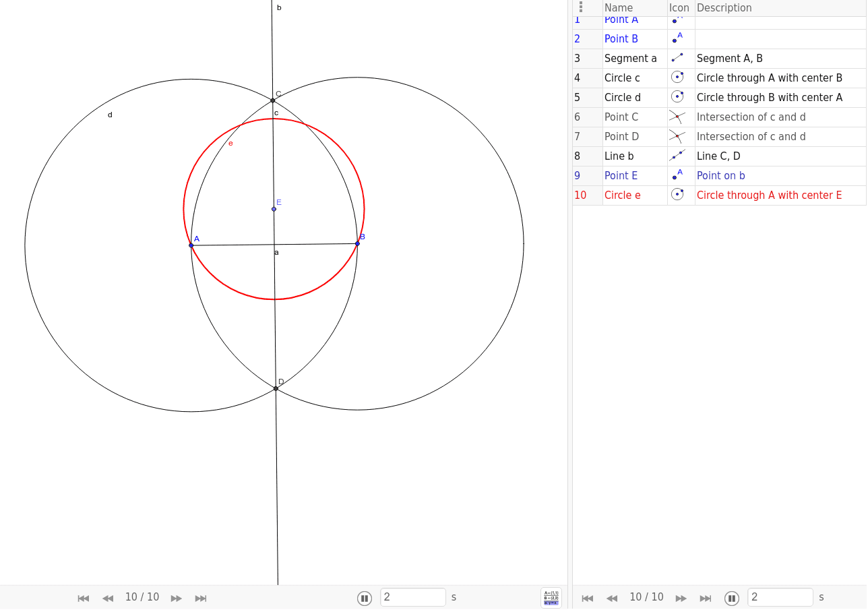This screenshot has width=868, height=610.
Task: Click the Name column header
Action: pos(619,8)
